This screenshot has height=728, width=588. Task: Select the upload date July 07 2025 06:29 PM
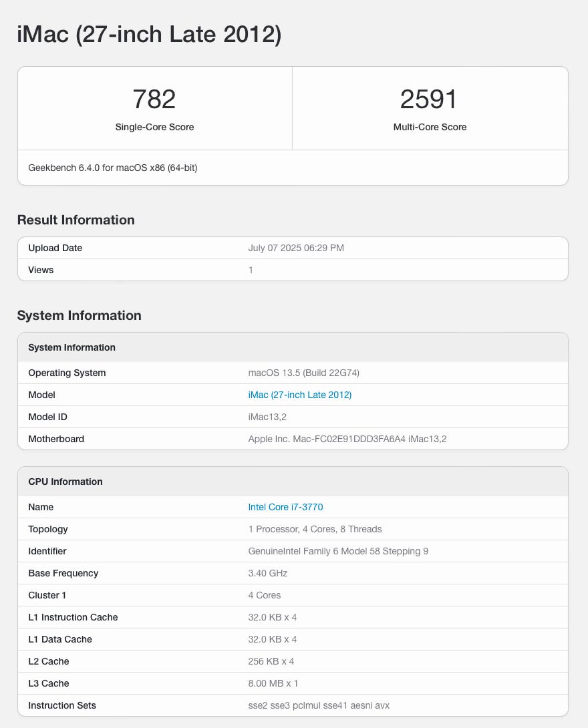tap(296, 248)
